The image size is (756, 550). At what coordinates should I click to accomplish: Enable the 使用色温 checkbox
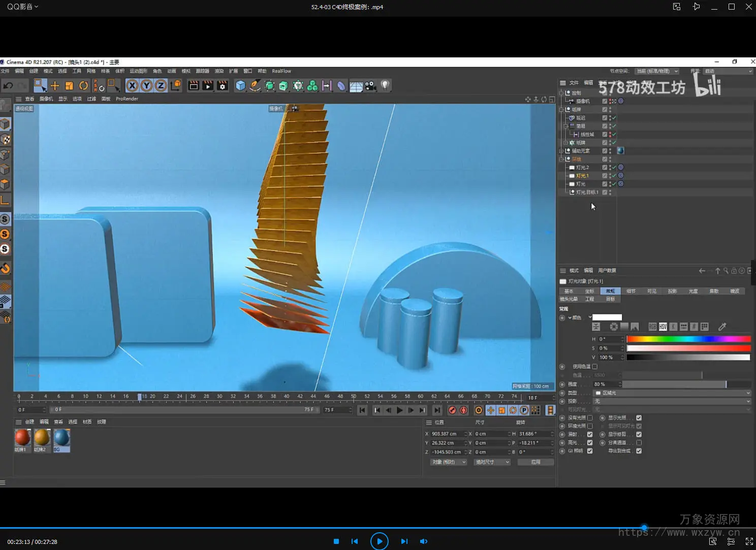pos(594,366)
